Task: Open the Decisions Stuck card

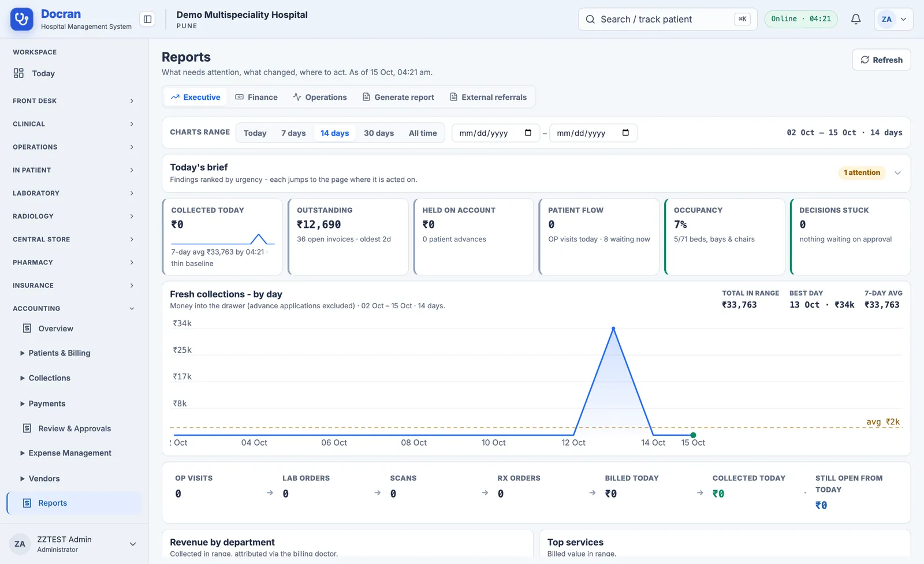Action: point(850,237)
